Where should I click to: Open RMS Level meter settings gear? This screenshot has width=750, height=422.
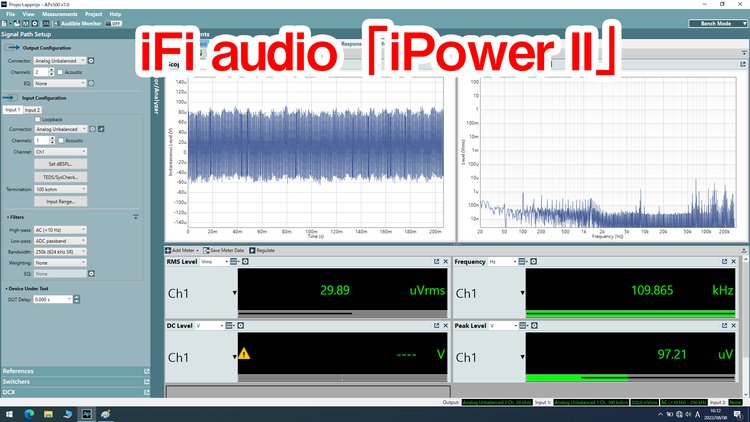point(245,261)
